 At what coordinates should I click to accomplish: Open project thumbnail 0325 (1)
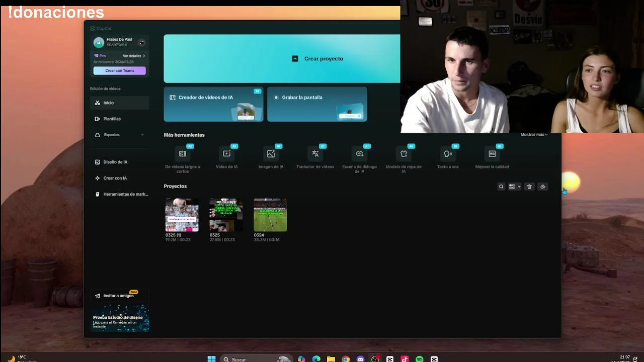[182, 215]
